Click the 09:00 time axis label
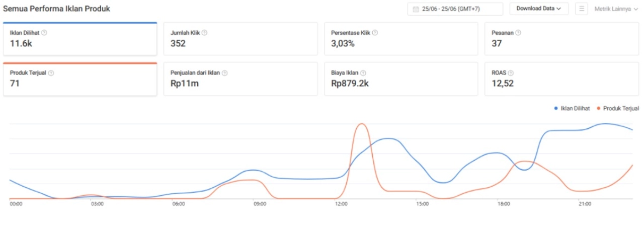The image size is (644, 230). [260, 204]
